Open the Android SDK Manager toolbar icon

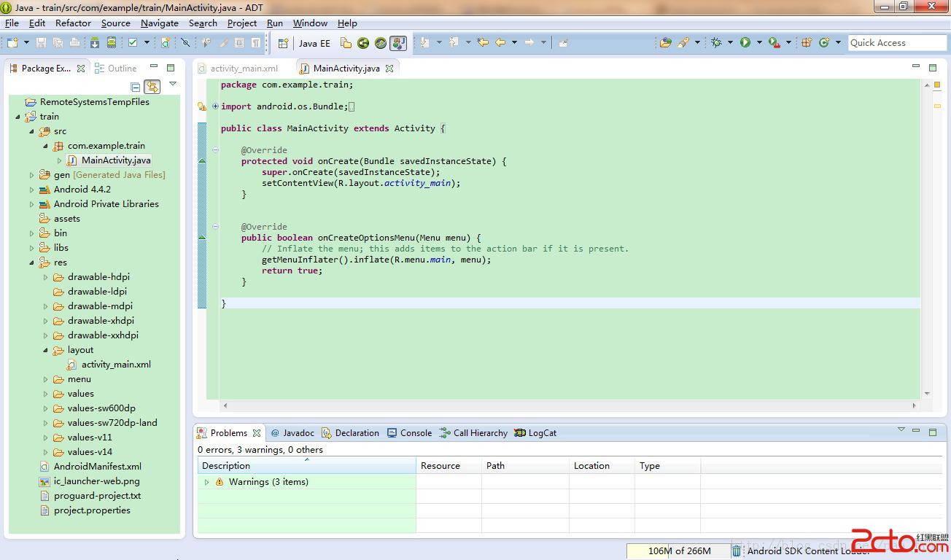(x=95, y=43)
